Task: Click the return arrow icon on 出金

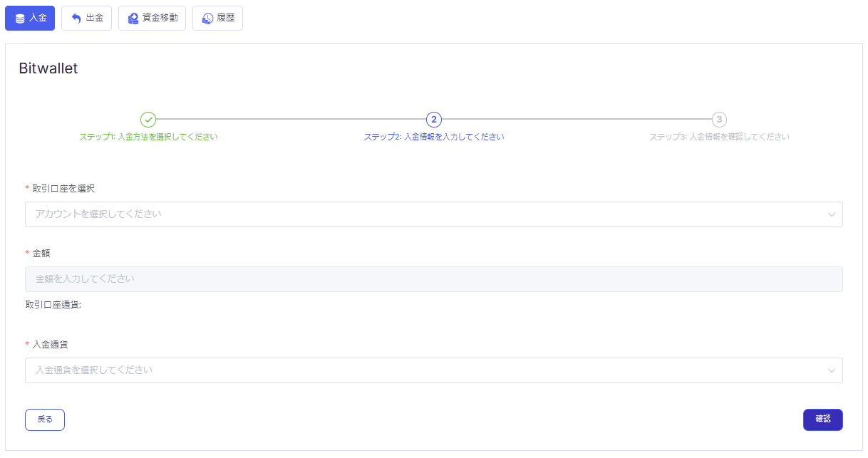Action: pos(76,19)
